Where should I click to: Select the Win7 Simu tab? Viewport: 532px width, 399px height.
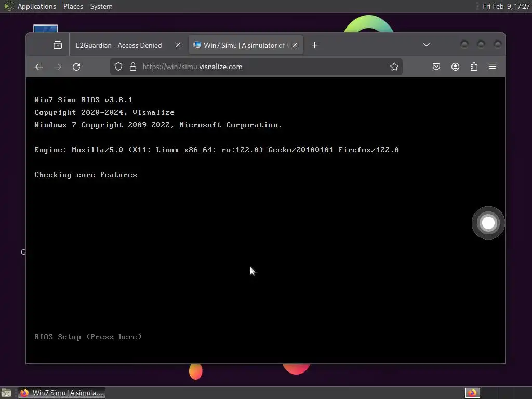[x=246, y=45]
